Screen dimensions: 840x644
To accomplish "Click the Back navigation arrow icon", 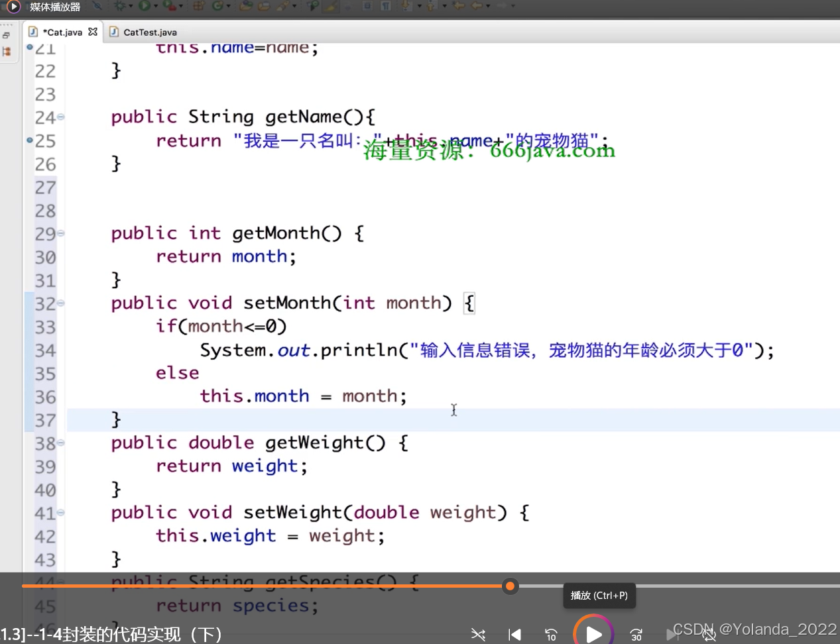I will 477,6.
